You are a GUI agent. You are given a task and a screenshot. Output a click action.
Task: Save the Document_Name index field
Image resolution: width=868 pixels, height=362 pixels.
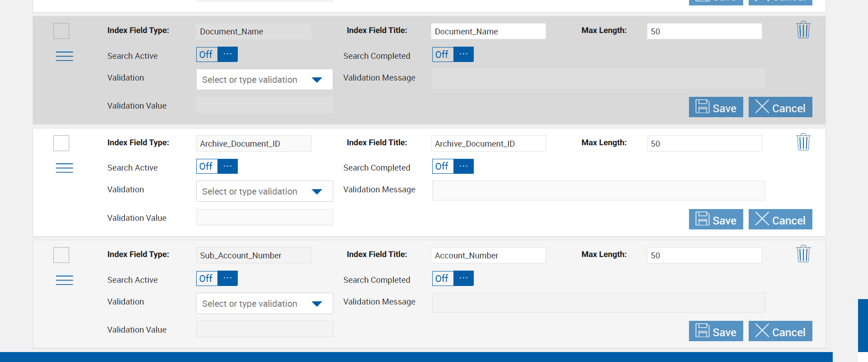(716, 107)
